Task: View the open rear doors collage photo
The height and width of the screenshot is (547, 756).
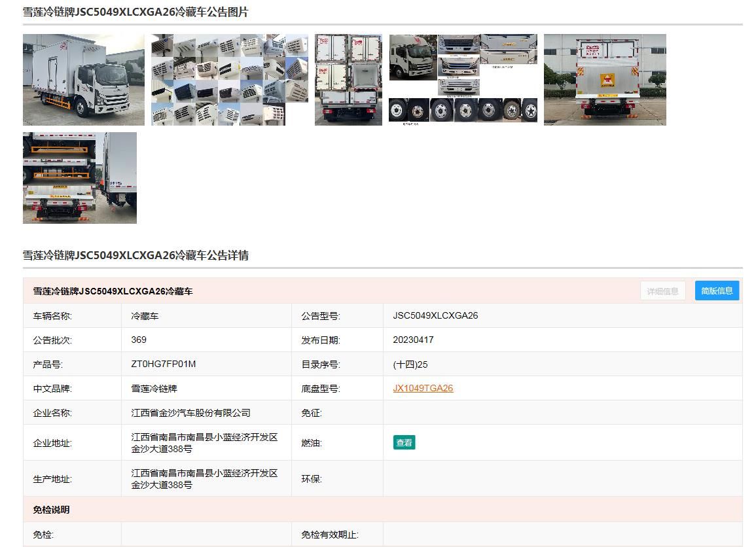Action: click(348, 79)
